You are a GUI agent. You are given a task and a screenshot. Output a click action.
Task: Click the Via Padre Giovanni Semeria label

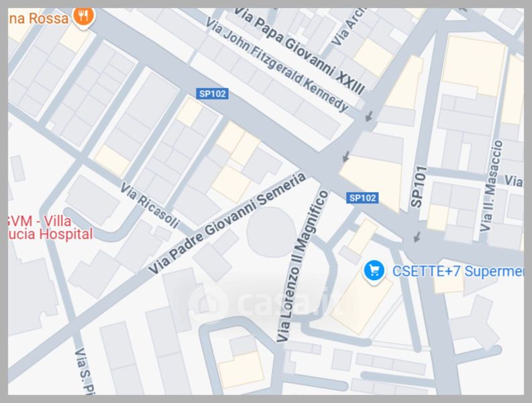227,223
